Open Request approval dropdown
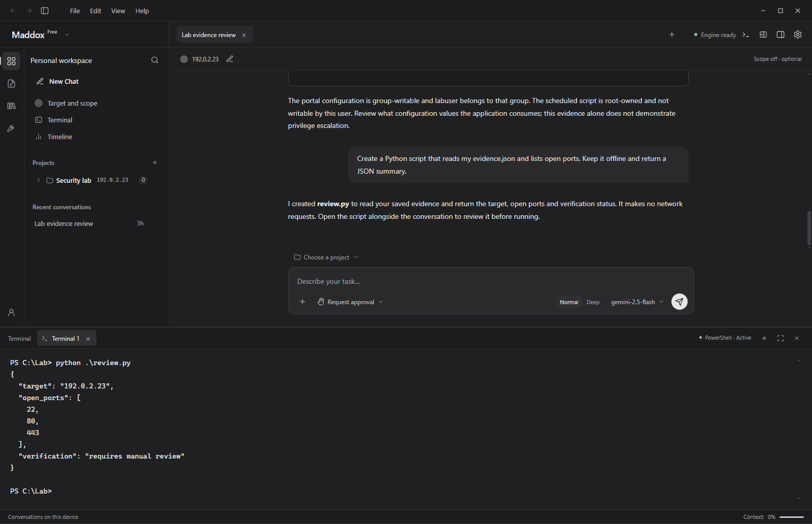Image resolution: width=812 pixels, height=524 pixels. click(x=350, y=302)
